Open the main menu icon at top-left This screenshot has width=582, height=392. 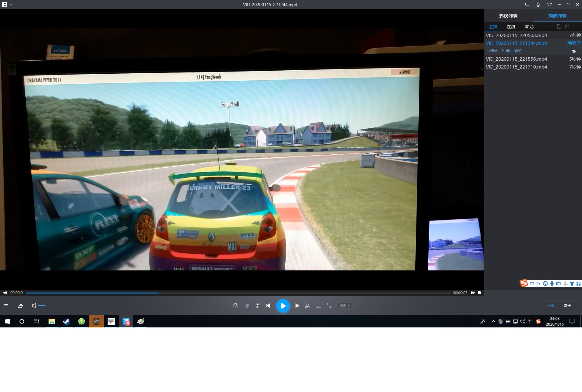[x=5, y=5]
